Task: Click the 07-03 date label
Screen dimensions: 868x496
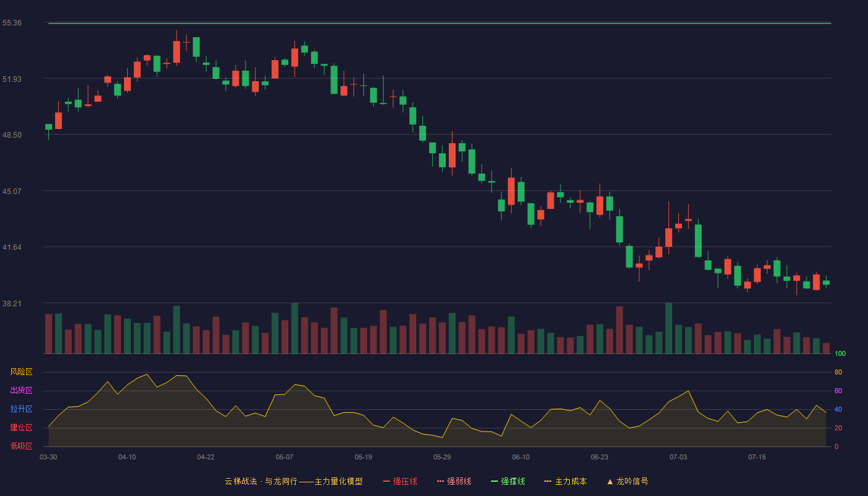Action: coord(678,457)
